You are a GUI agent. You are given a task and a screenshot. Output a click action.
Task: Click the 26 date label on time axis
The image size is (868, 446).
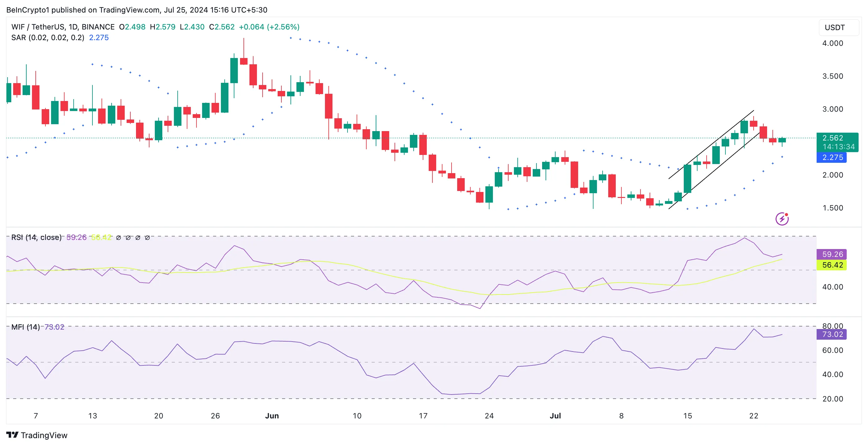(x=215, y=416)
